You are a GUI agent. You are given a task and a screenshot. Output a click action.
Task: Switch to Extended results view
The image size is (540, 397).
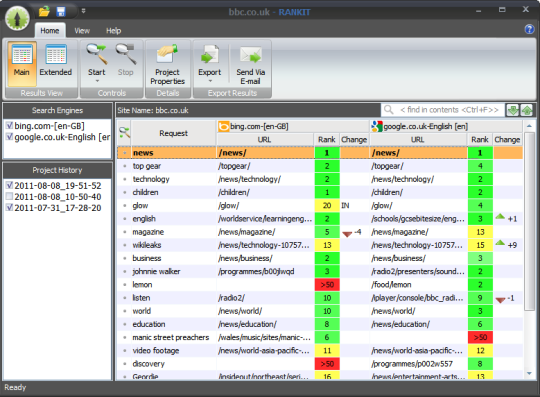(x=56, y=63)
